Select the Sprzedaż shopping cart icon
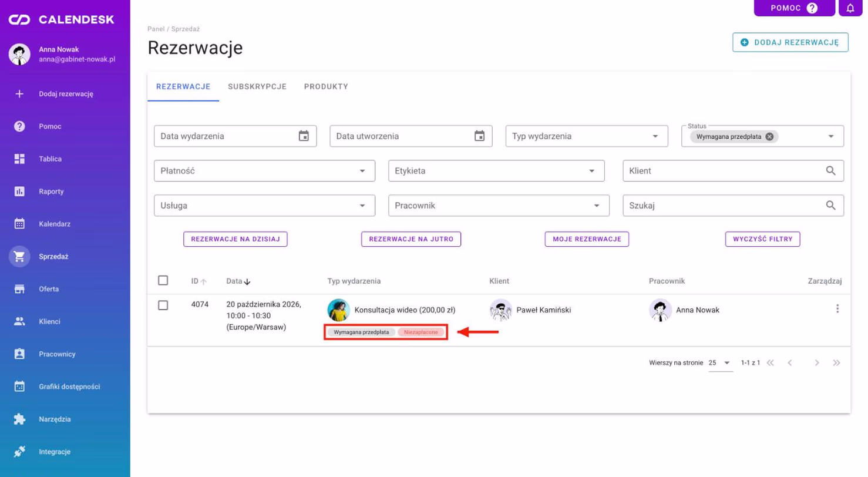 (19, 257)
